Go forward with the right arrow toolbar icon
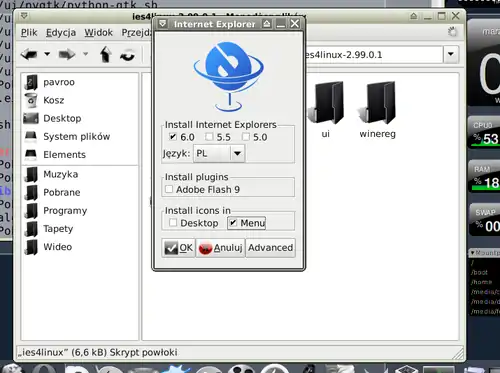500x373 pixels. pos(67,54)
